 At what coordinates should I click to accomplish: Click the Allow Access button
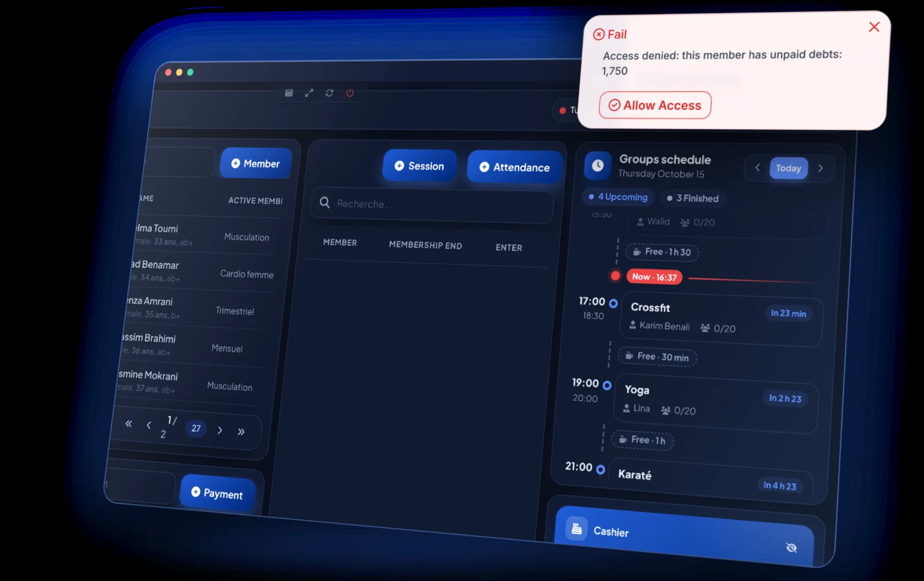tap(655, 105)
